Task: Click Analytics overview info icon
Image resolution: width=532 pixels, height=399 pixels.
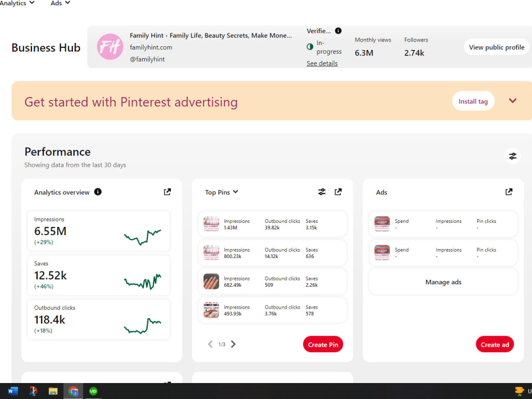Action: [x=98, y=192]
